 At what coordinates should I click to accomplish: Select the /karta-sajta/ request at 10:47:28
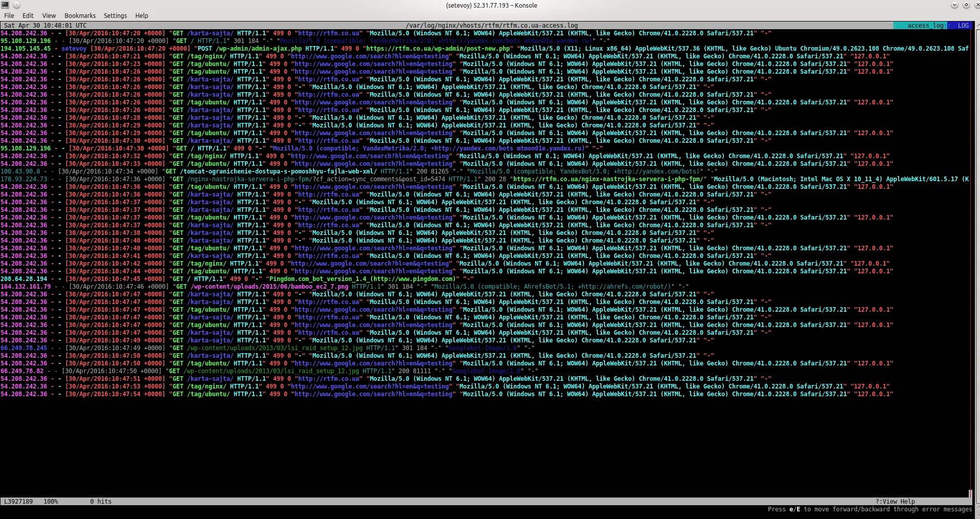(357, 118)
